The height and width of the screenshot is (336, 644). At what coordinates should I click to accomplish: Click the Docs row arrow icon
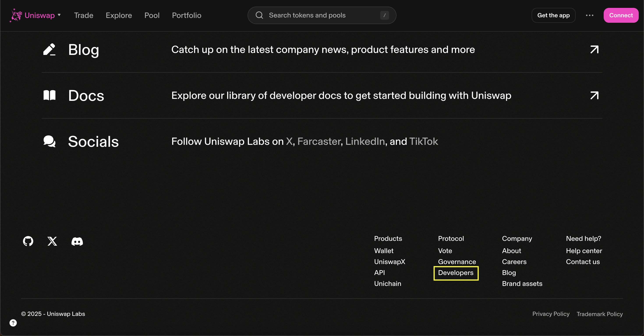(x=594, y=95)
